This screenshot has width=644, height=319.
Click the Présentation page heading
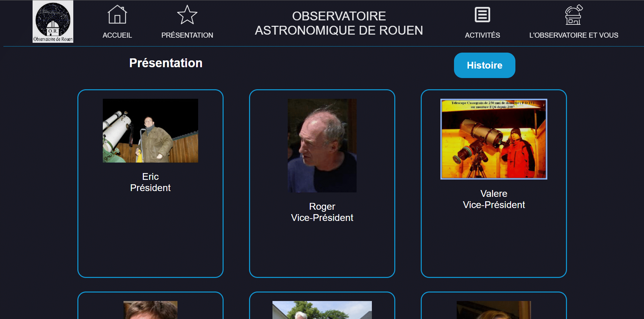166,63
